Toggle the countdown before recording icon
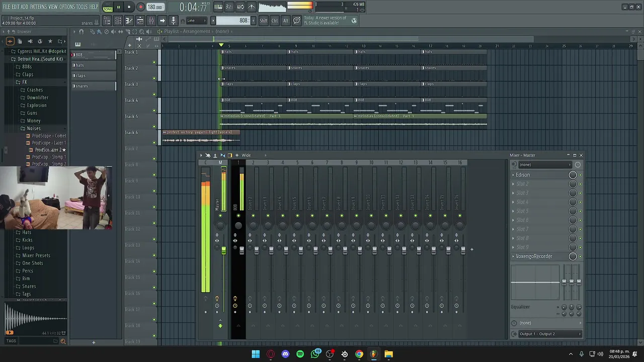The width and height of the screenshot is (644, 362). tap(229, 7)
